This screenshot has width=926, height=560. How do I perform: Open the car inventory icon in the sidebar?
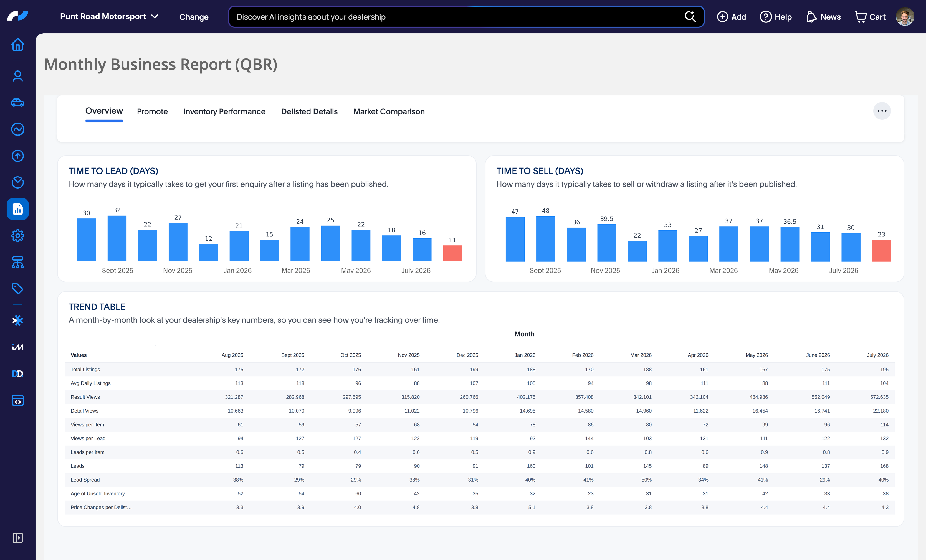click(x=18, y=103)
